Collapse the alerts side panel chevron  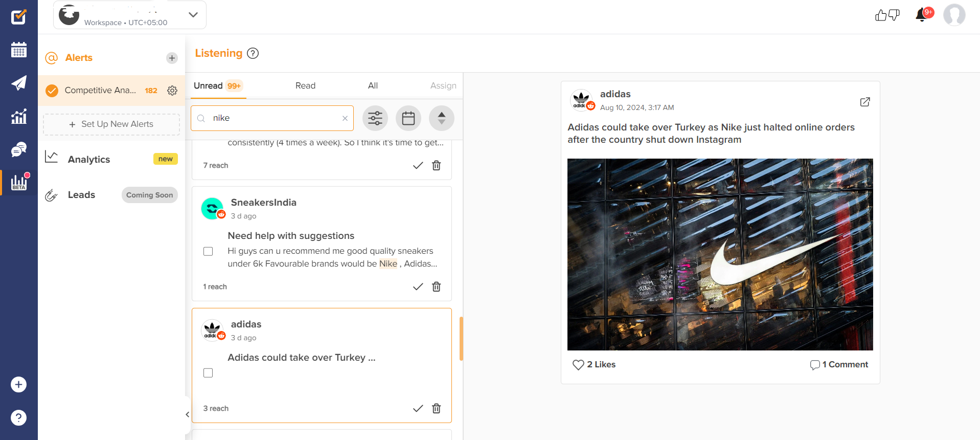pyautogui.click(x=187, y=414)
